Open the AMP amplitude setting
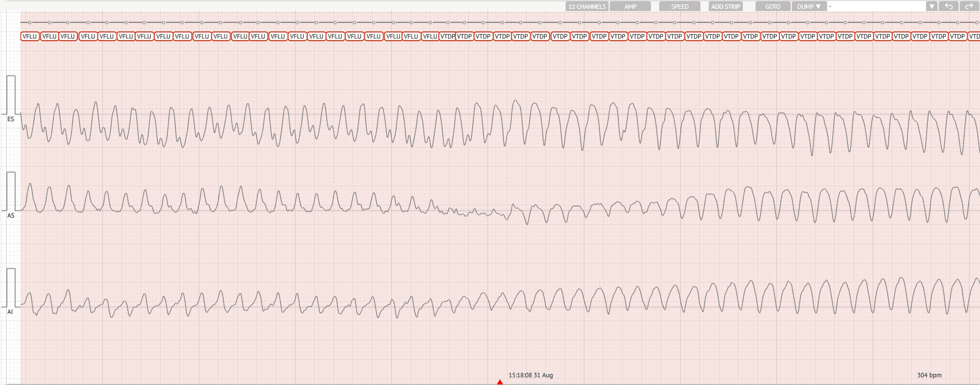 pyautogui.click(x=631, y=7)
